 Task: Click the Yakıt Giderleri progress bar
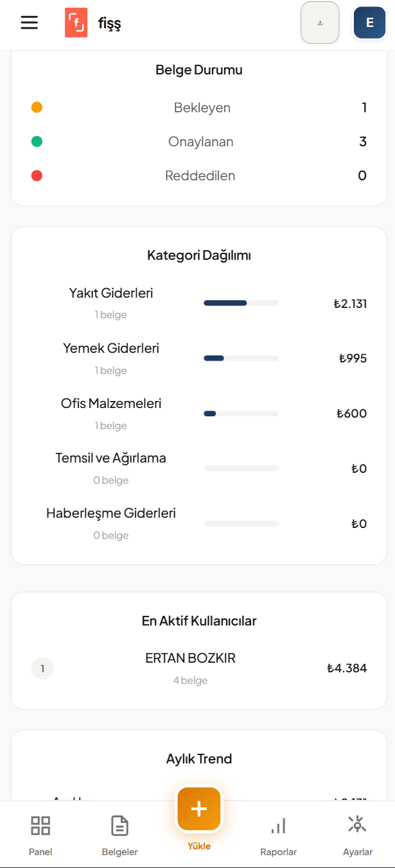241,302
